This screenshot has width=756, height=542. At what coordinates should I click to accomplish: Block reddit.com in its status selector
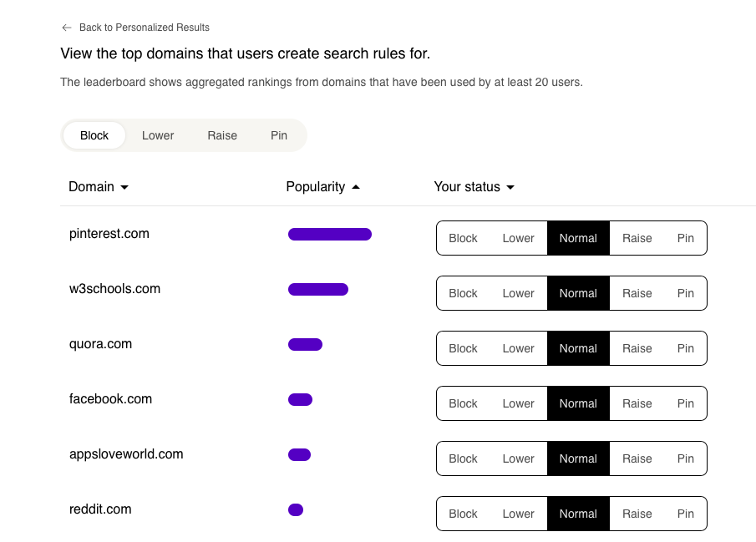(x=463, y=513)
